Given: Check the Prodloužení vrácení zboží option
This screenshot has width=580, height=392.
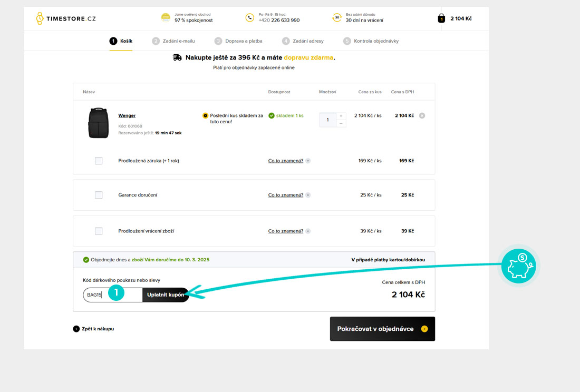Looking at the screenshot, I should click(x=99, y=231).
